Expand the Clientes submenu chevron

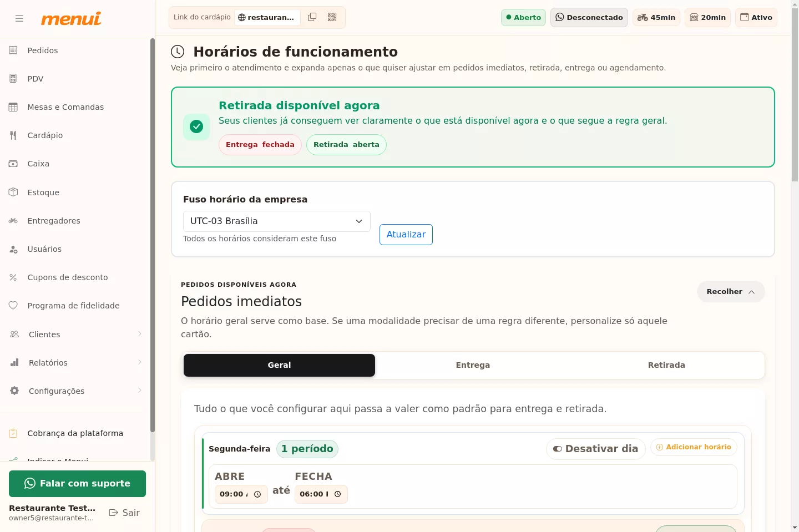[140, 334]
